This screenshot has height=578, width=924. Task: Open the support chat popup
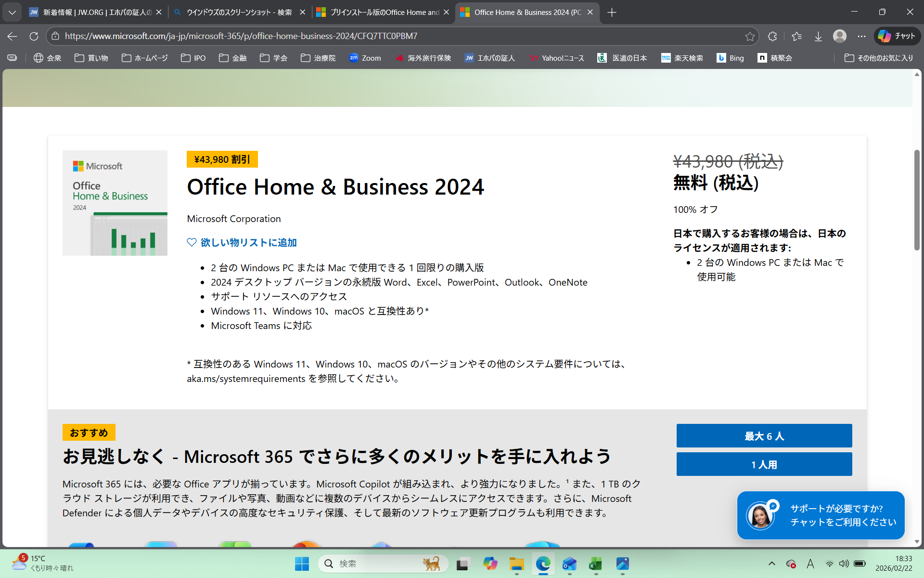pyautogui.click(x=821, y=515)
